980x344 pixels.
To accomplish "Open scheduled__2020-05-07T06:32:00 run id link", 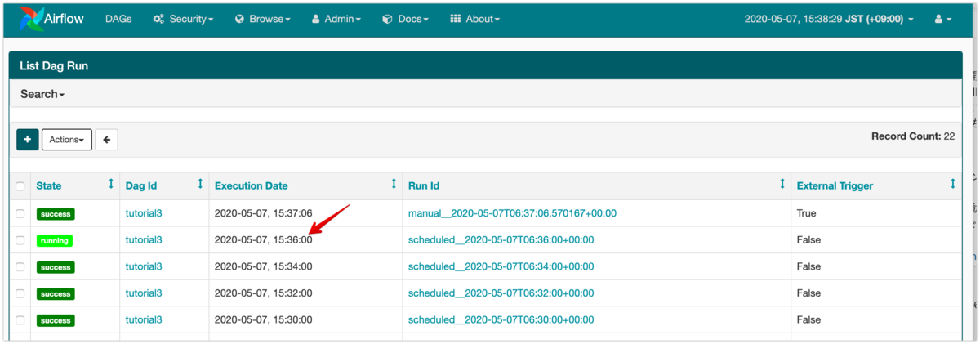I will pyautogui.click(x=501, y=293).
